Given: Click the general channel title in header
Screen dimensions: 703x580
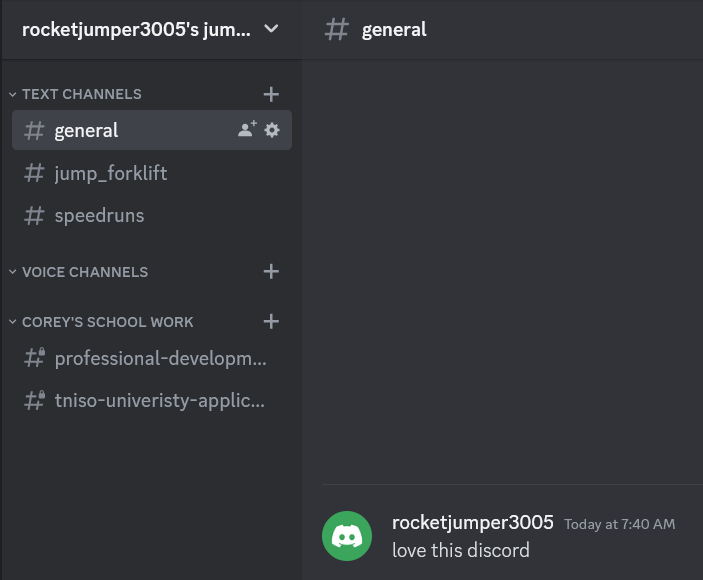Looking at the screenshot, I should [394, 30].
